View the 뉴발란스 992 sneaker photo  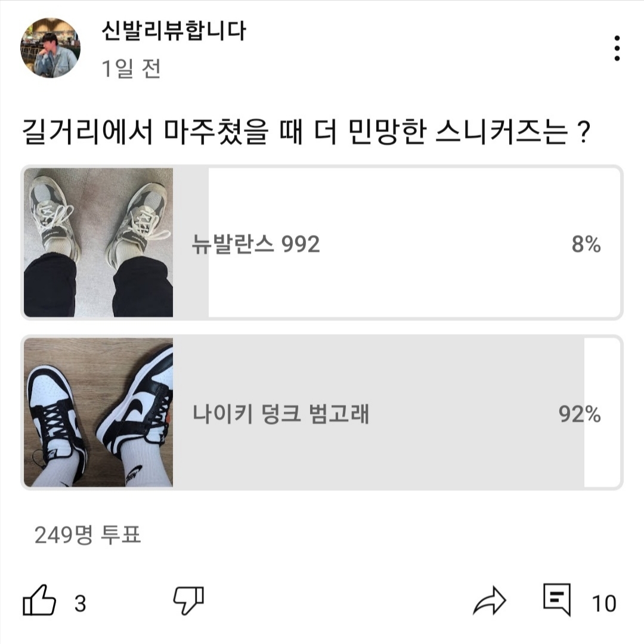pos(98,242)
